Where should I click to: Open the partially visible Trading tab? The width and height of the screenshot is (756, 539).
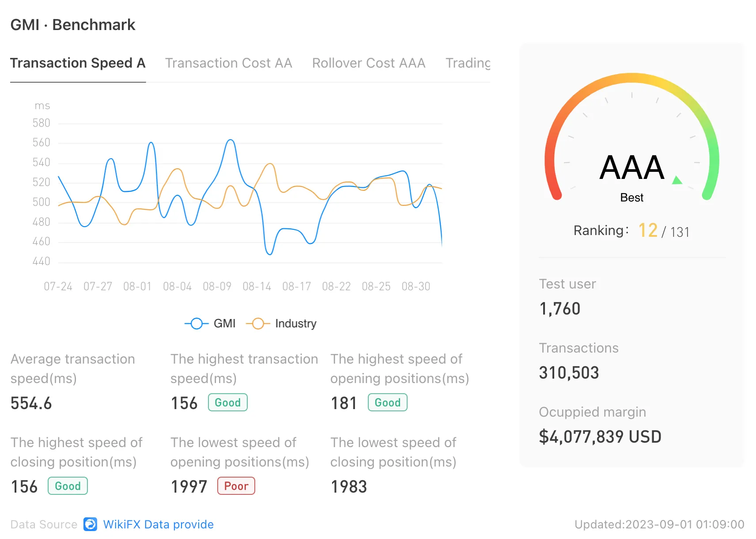coord(468,63)
